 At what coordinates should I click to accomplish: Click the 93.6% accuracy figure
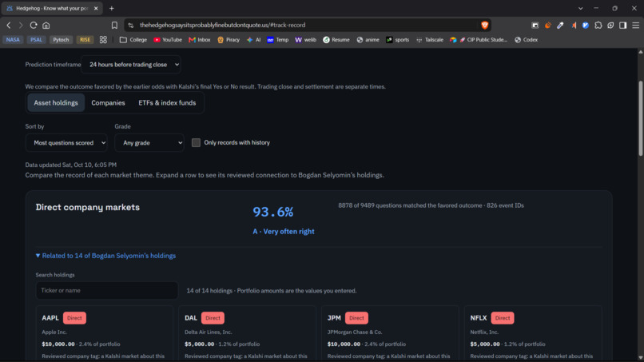tap(273, 212)
